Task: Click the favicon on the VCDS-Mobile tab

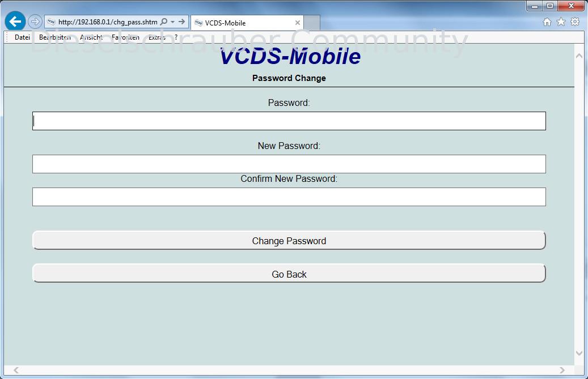Action: coord(198,23)
